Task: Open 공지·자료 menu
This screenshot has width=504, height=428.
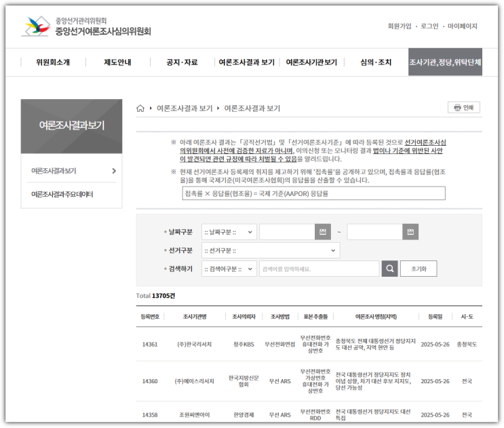Action: click(182, 62)
